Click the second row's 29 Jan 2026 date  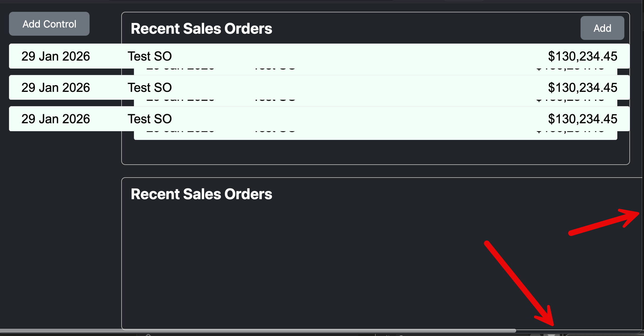pyautogui.click(x=56, y=88)
